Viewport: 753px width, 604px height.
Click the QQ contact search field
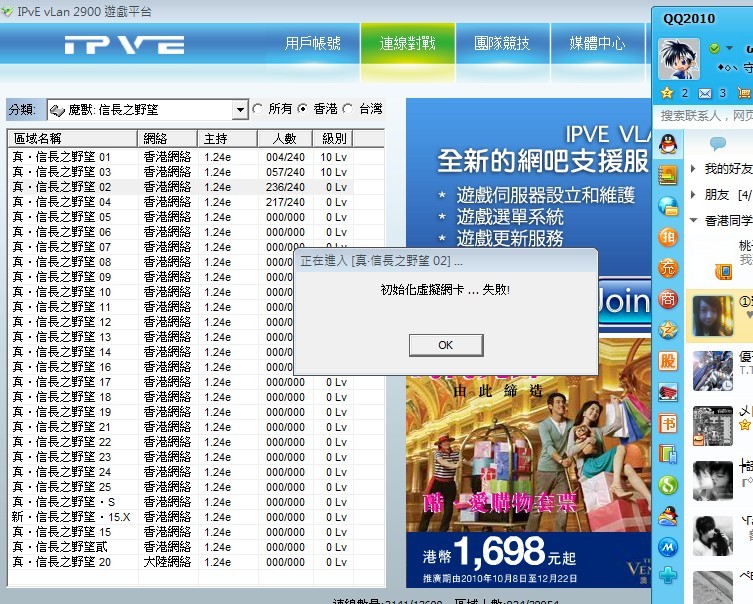pyautogui.click(x=705, y=115)
